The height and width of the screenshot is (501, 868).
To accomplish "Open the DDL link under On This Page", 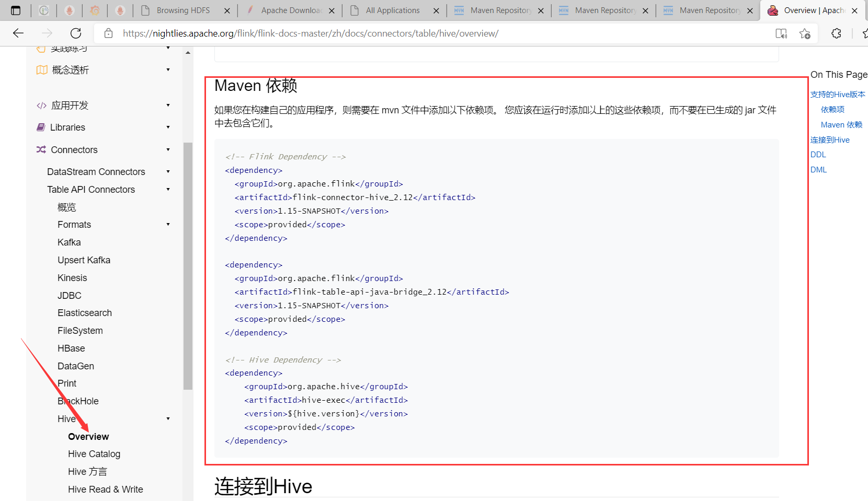I will coord(818,154).
